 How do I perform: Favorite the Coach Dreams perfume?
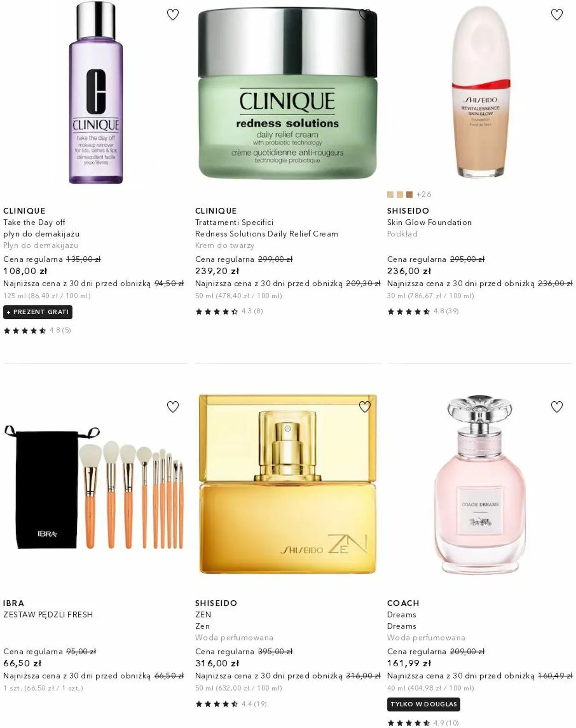557,407
